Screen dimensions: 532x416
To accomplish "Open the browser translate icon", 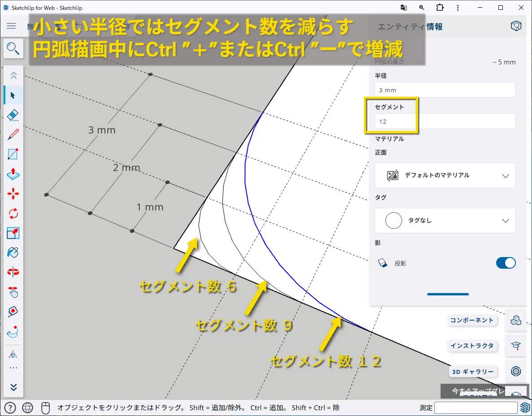I will pos(404,8).
